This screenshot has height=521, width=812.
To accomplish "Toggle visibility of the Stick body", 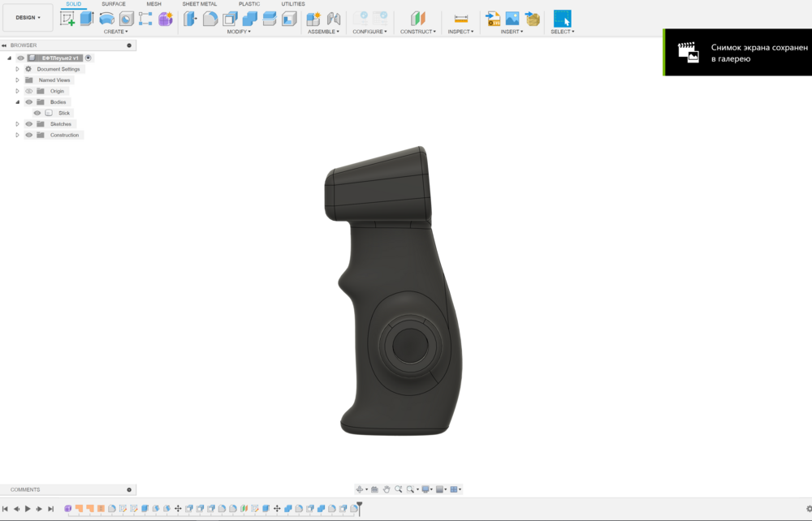I will [x=37, y=113].
